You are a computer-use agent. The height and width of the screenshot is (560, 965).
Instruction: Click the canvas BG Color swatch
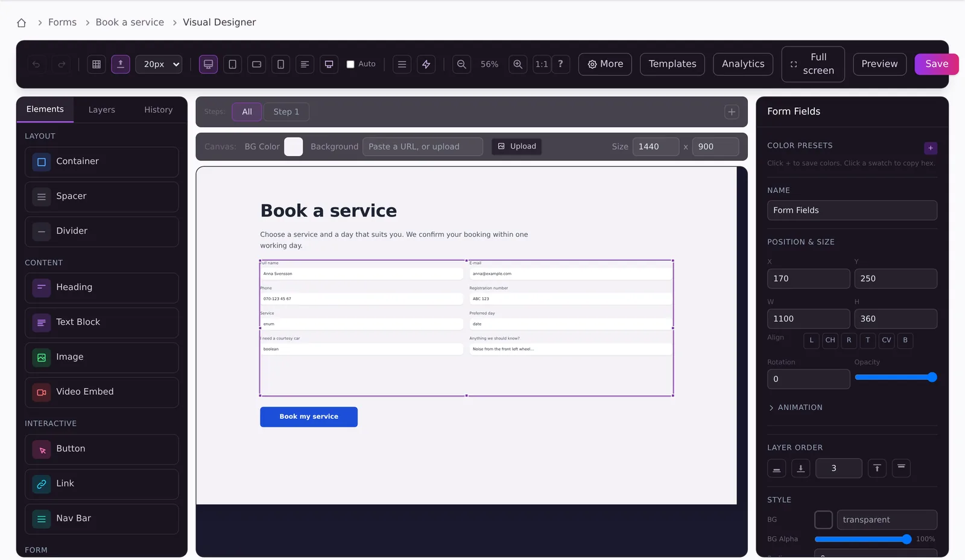pos(293,147)
